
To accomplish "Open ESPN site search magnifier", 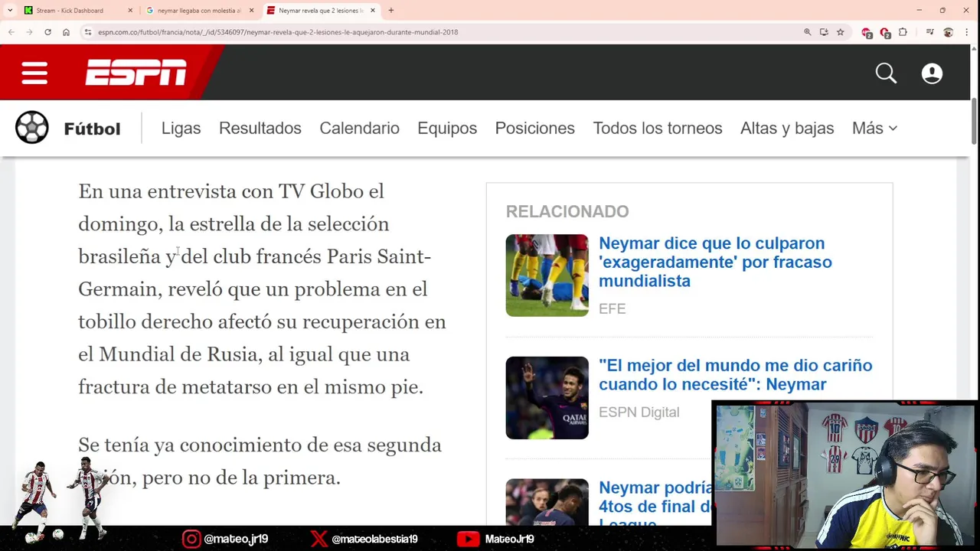I will [x=886, y=73].
